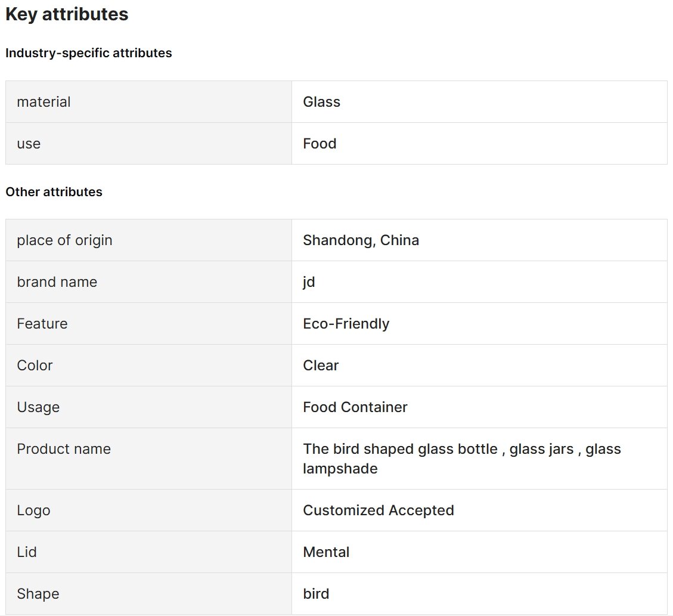Screen dimensions: 673x616
Task: Select the Glass value cell
Action: [x=479, y=102]
